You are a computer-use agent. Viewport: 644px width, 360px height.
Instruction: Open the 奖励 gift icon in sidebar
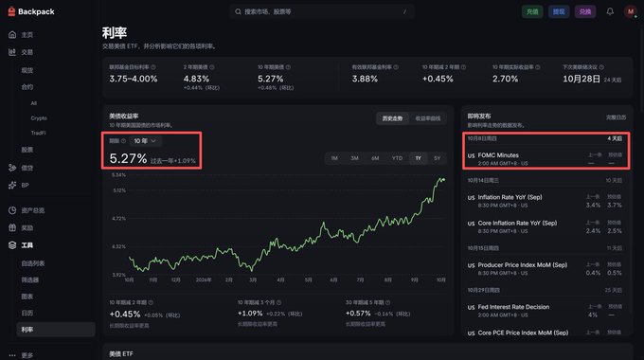click(x=12, y=227)
